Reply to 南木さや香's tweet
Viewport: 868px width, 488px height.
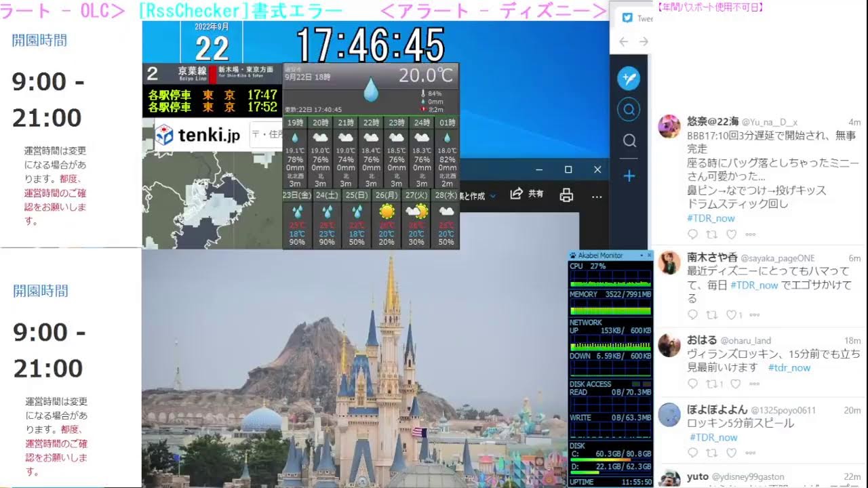692,314
